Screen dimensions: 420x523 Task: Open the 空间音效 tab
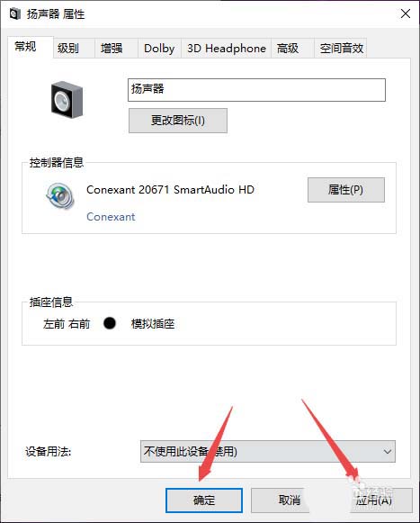tap(341, 49)
